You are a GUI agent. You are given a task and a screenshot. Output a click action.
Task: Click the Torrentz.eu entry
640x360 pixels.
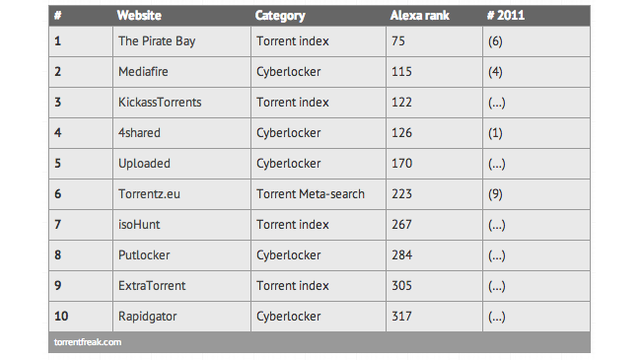click(149, 194)
